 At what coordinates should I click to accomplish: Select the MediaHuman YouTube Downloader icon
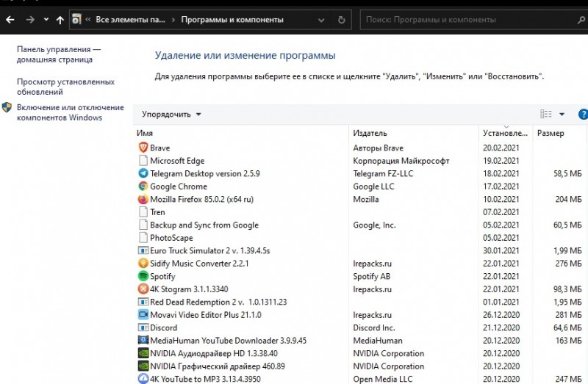[x=143, y=341]
